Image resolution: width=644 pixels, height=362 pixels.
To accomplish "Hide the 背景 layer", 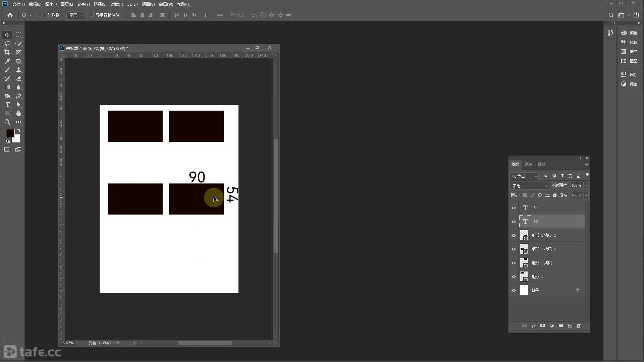I will coord(514,290).
